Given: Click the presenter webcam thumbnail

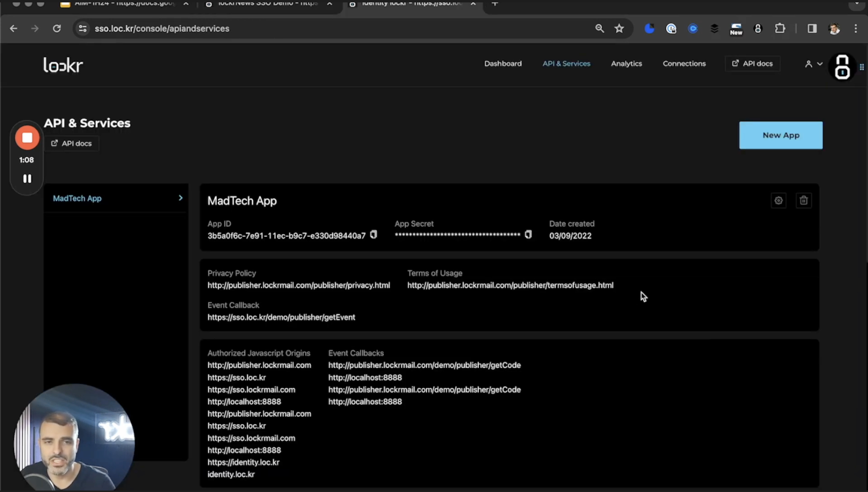Looking at the screenshot, I should pos(75,437).
